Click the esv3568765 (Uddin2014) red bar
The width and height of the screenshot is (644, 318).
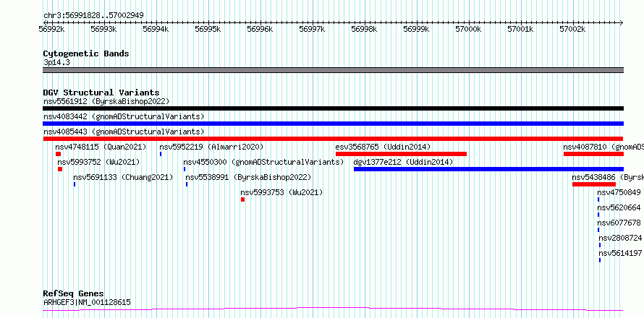401,154
